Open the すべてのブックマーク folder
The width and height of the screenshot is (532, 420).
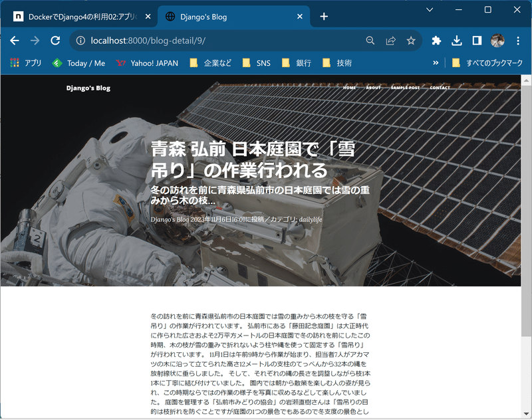[487, 63]
